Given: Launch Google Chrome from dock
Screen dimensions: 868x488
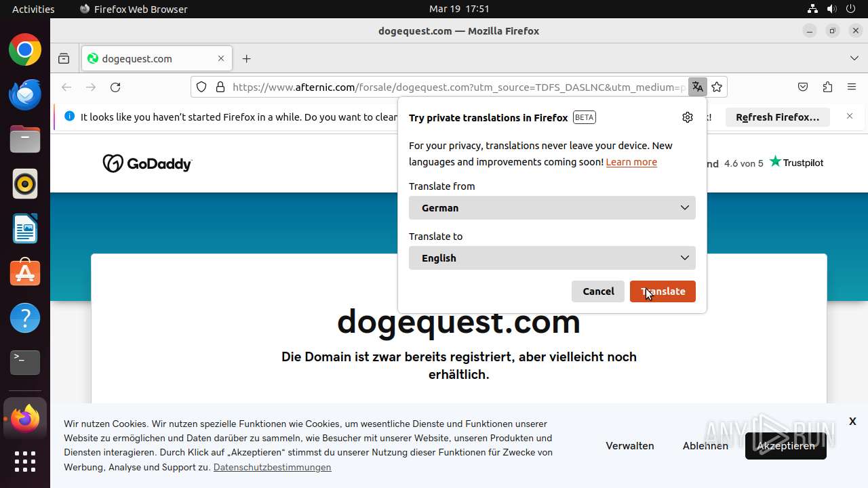Looking at the screenshot, I should (25, 49).
